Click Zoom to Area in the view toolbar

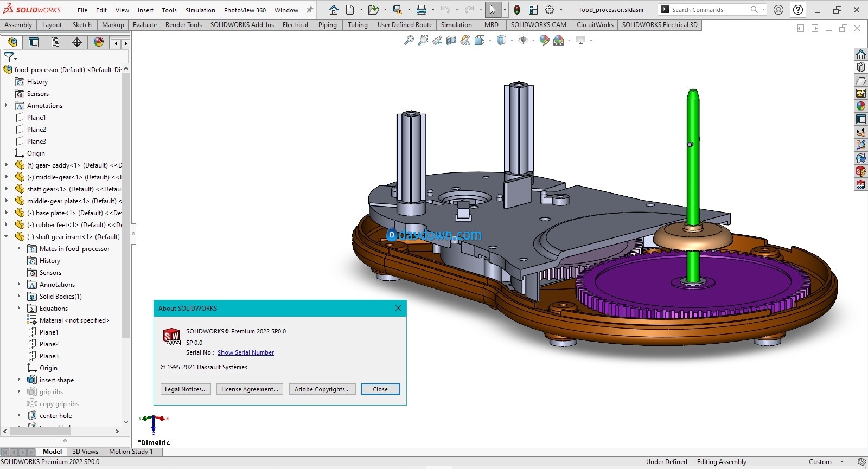click(x=423, y=40)
